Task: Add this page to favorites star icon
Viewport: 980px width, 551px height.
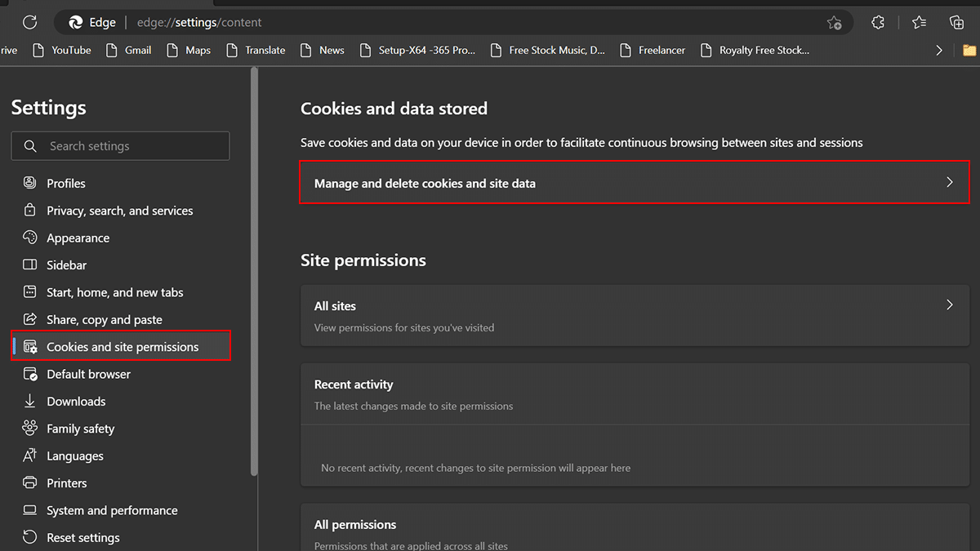Action: [834, 23]
